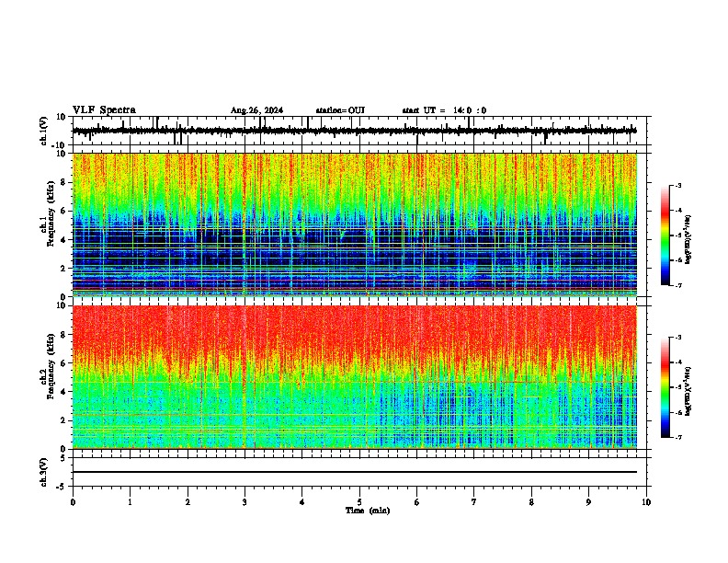Image resolution: width=728 pixels, height=563 pixels.
Task: Select the date text "Aug.26, 2024"
Action: 256,110
